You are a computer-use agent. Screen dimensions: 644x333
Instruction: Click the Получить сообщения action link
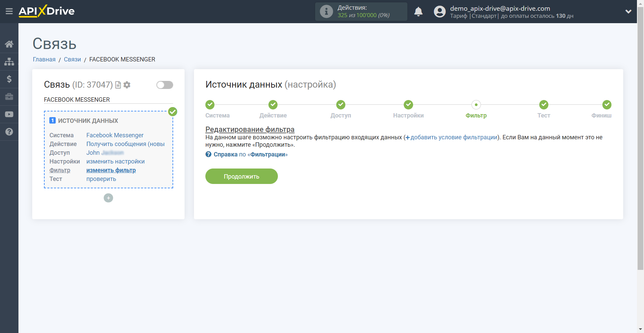tap(126, 144)
